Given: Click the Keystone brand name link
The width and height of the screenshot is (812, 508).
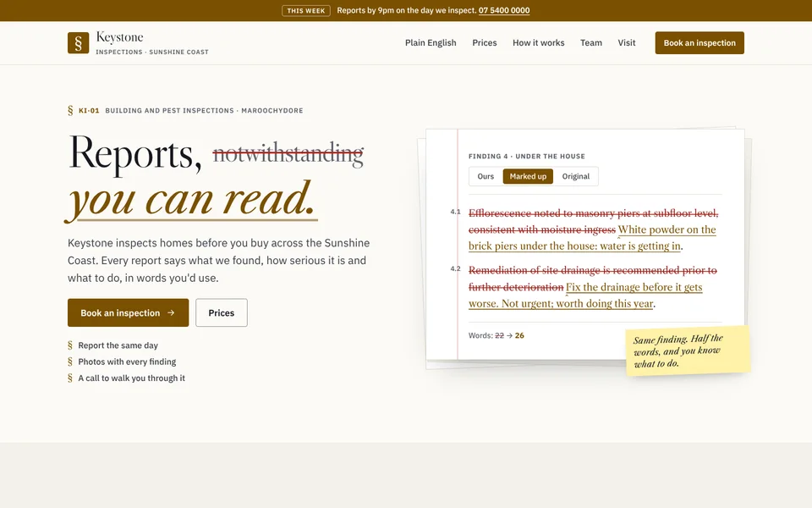Looking at the screenshot, I should 119,37.
